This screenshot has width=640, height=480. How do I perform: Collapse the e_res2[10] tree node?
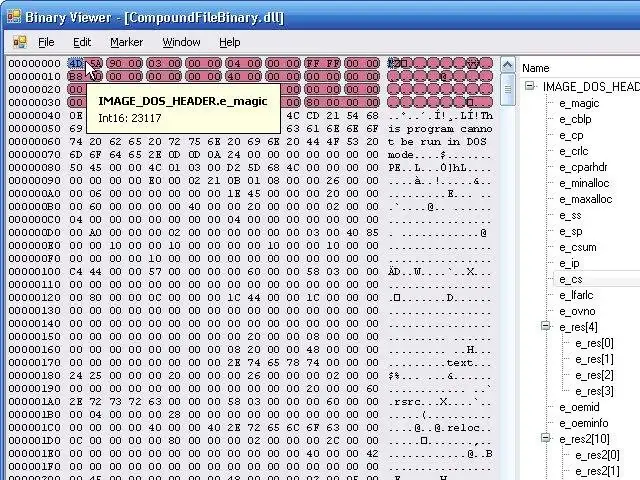[546, 438]
